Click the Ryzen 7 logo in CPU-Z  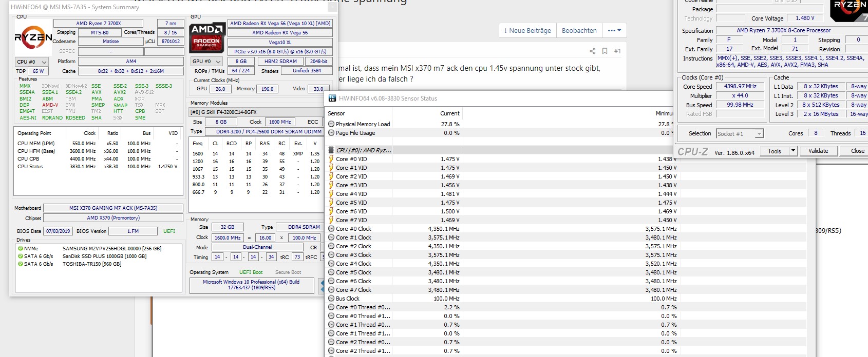pos(850,10)
